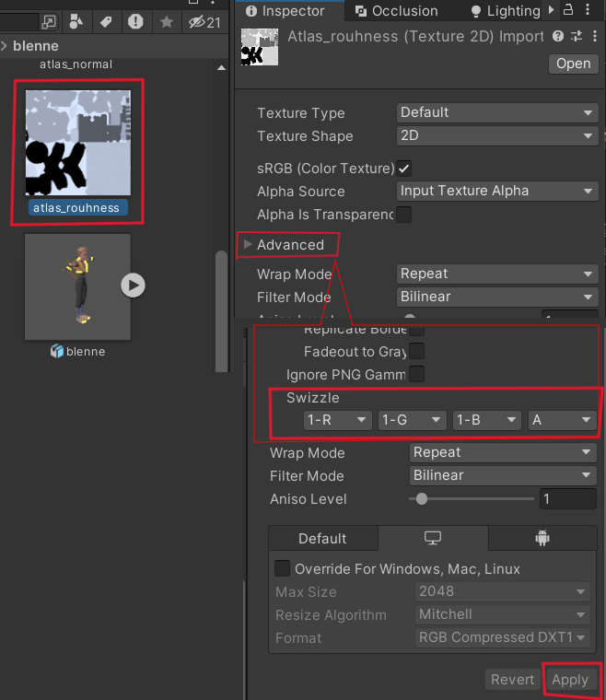Click the search by type filter icon
Screen dimensions: 606x700
coord(77,21)
